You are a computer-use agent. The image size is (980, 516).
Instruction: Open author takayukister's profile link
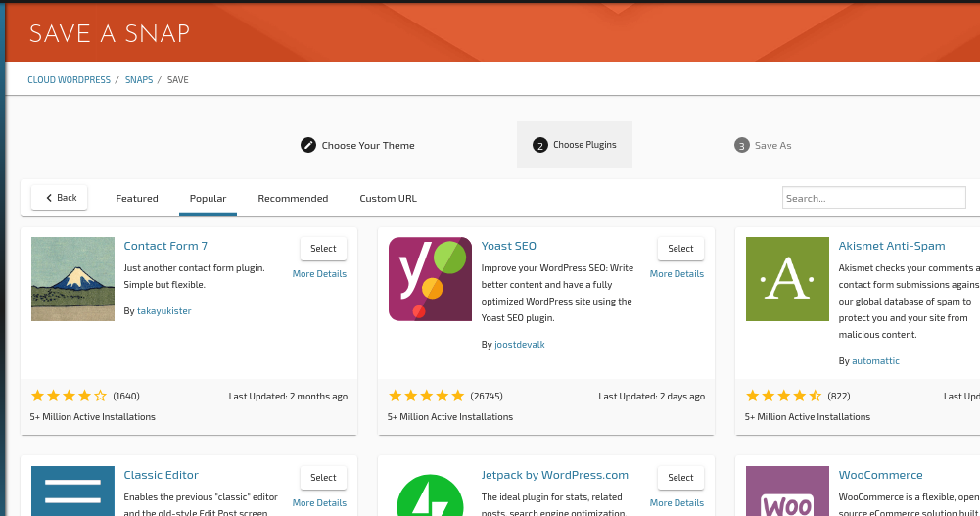point(163,311)
